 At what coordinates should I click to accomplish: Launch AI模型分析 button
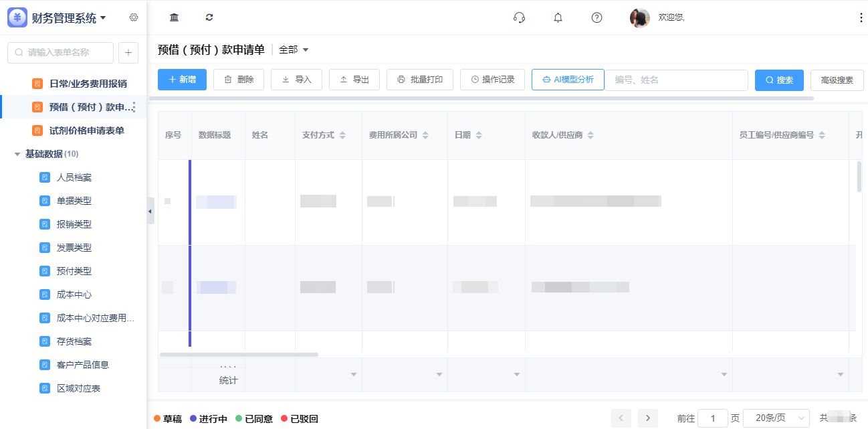coord(568,80)
